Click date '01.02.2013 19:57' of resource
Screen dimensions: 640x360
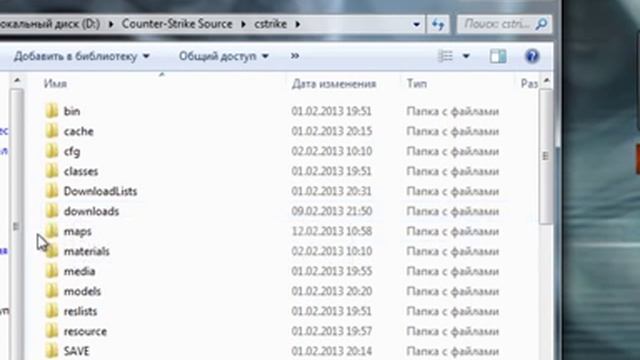click(331, 331)
